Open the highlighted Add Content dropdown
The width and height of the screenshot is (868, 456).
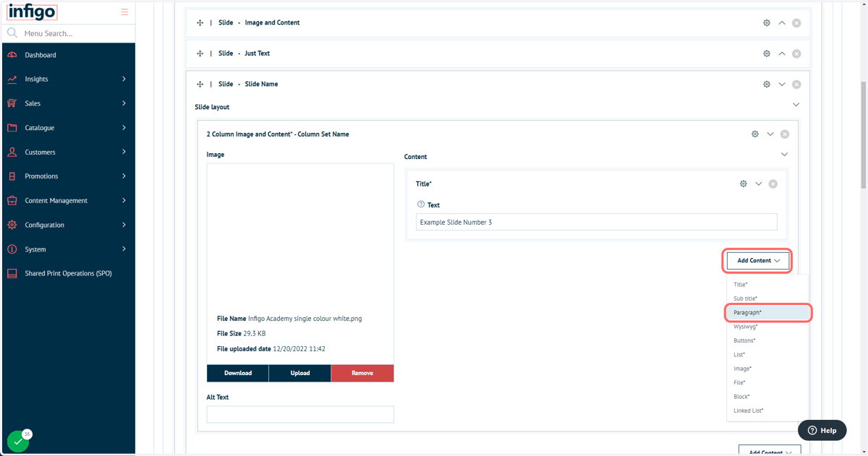click(758, 261)
